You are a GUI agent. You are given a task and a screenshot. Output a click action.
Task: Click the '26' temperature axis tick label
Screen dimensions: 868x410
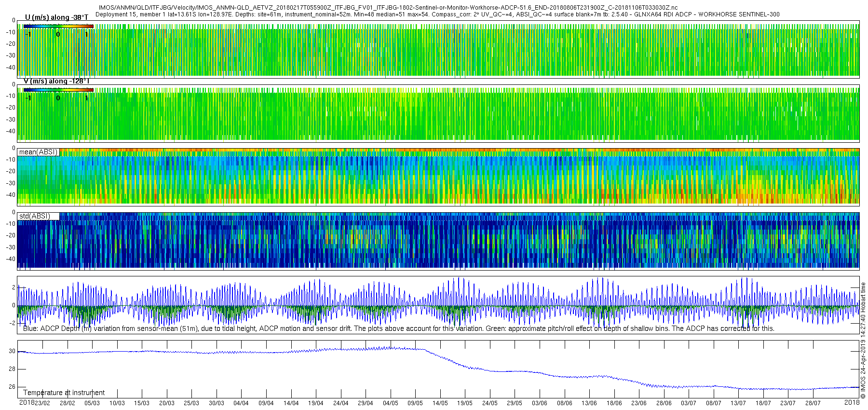(12, 387)
